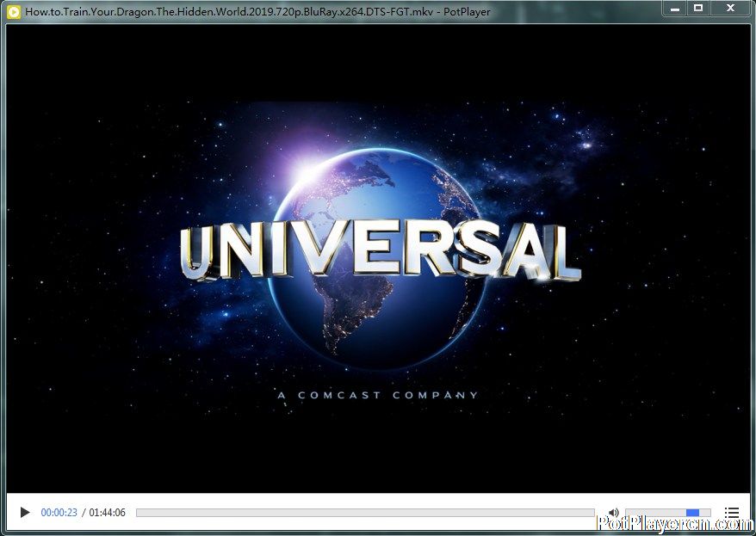The height and width of the screenshot is (536, 756).
Task: Open the playlist via the list icon
Action: 732,513
